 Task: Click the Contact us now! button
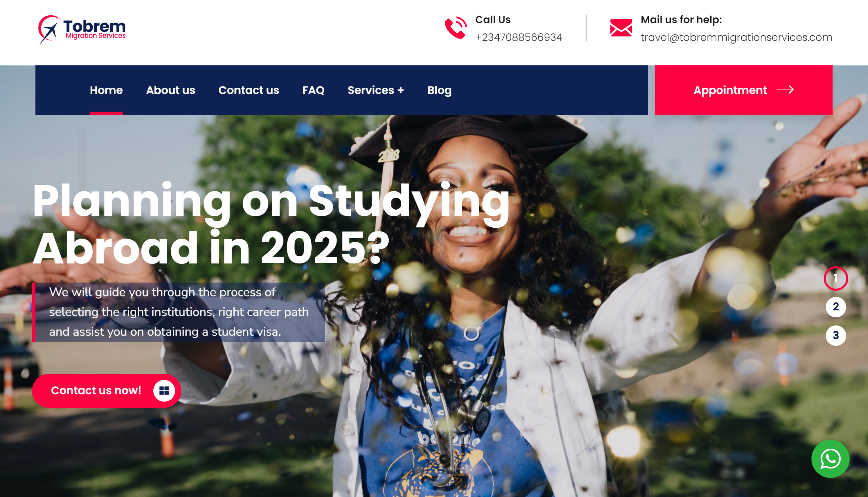[106, 390]
